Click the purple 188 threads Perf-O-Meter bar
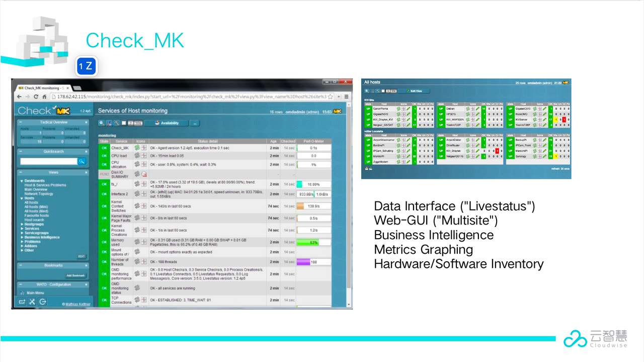 pyautogui.click(x=314, y=262)
